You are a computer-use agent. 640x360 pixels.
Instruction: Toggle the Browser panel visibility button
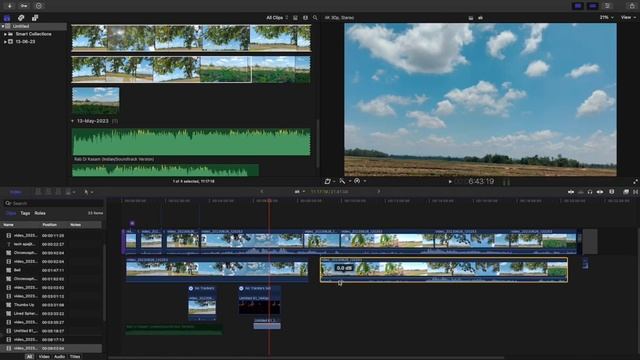(578, 6)
